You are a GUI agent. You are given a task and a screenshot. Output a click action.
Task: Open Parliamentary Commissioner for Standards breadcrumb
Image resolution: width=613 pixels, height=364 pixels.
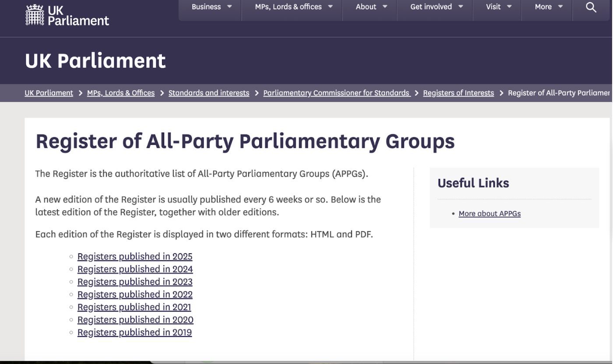(336, 93)
